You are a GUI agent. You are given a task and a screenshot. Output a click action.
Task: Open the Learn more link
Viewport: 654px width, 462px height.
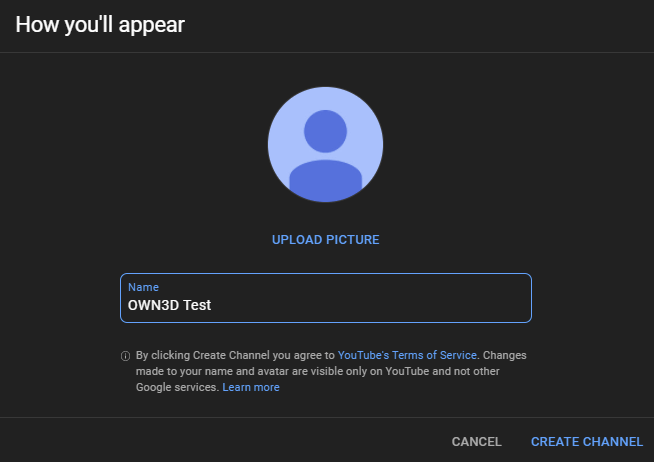(x=251, y=387)
